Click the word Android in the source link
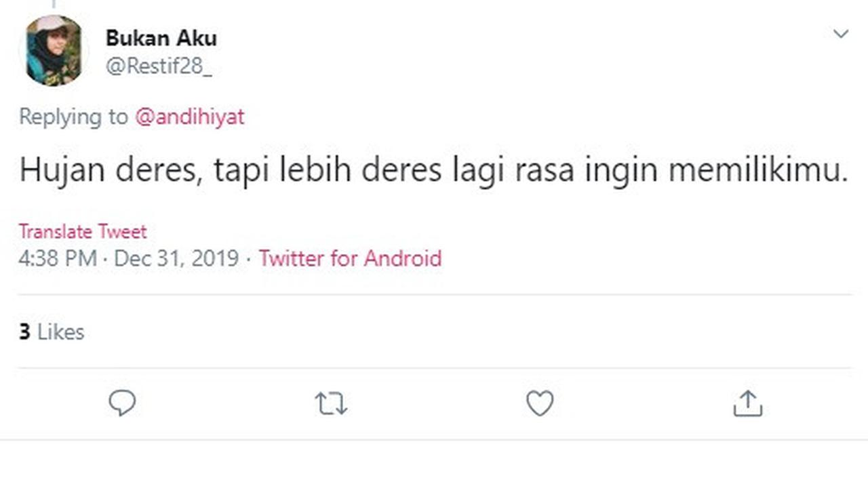Screen dimensions: 868x488 click(x=403, y=259)
